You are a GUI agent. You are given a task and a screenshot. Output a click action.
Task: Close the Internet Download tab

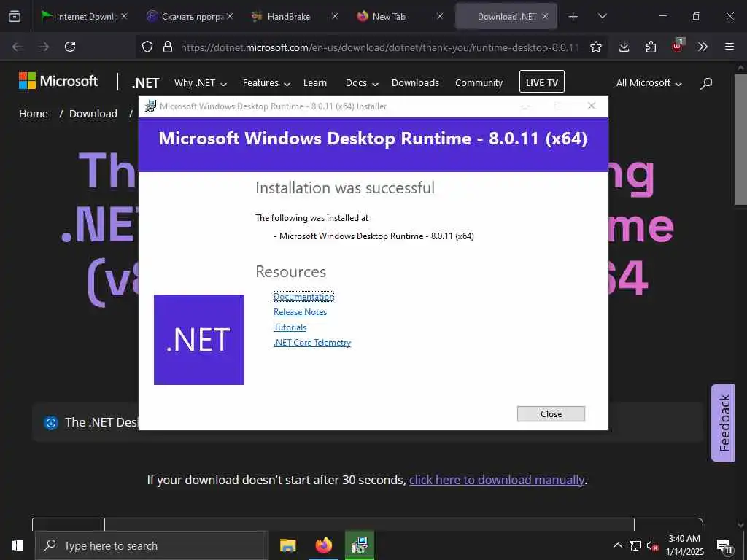point(124,16)
